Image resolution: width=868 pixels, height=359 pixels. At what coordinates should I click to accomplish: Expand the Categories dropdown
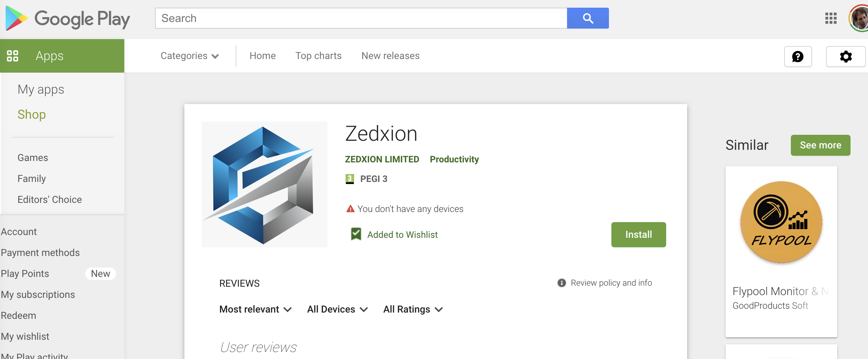190,56
